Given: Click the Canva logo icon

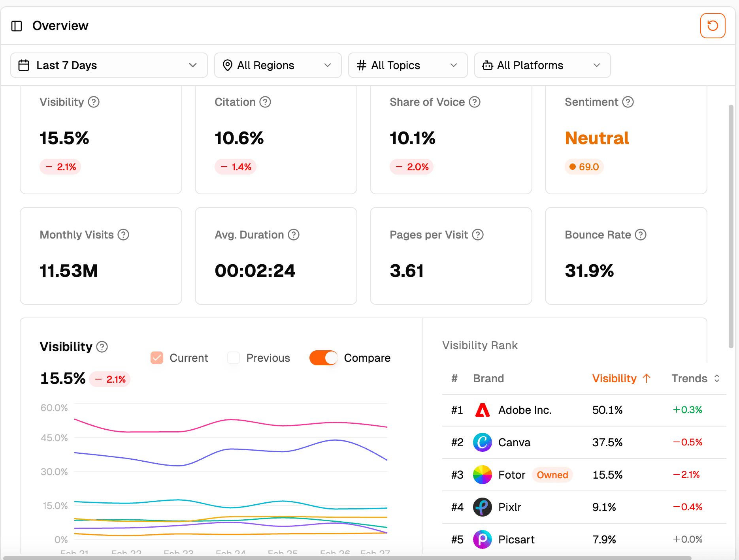Looking at the screenshot, I should click(483, 442).
